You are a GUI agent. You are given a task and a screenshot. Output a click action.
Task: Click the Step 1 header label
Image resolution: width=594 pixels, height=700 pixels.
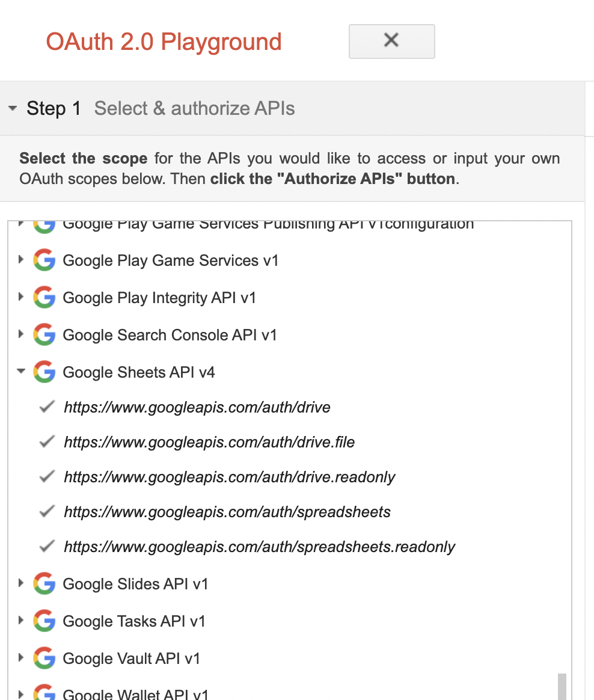point(54,108)
